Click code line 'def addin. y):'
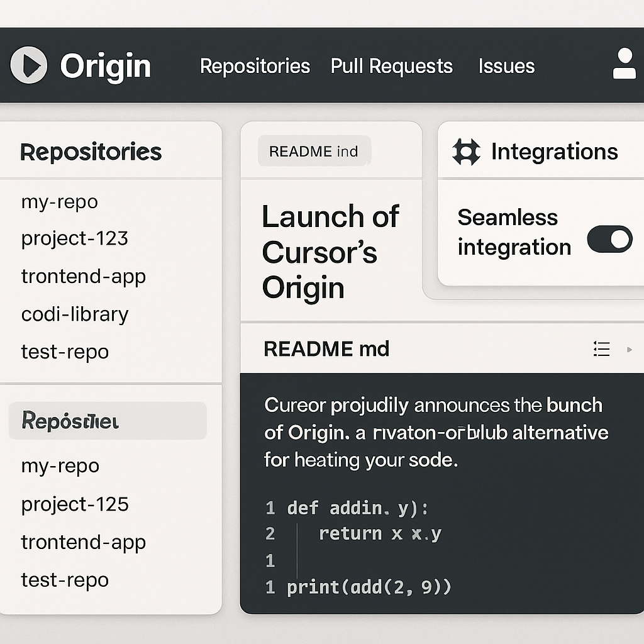 (357, 508)
